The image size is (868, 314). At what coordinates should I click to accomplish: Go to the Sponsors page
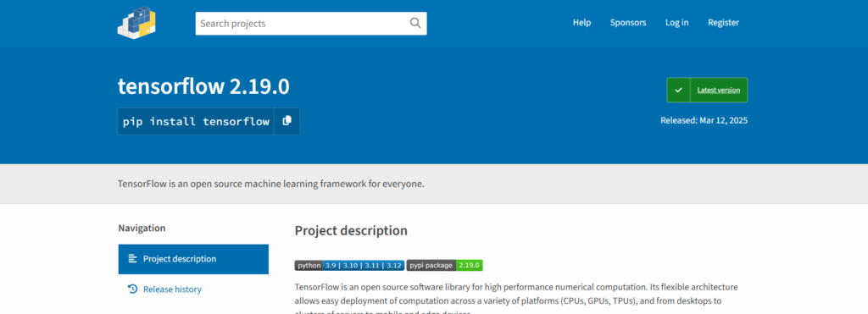click(x=628, y=23)
